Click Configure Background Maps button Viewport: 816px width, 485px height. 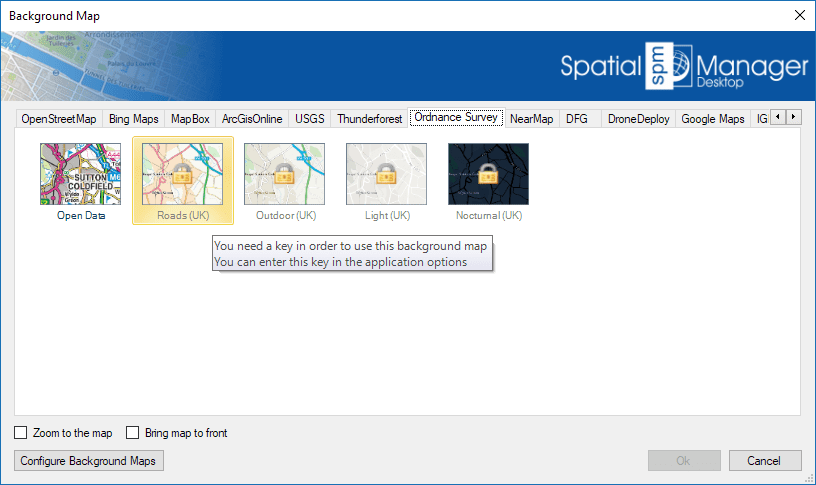point(89,461)
